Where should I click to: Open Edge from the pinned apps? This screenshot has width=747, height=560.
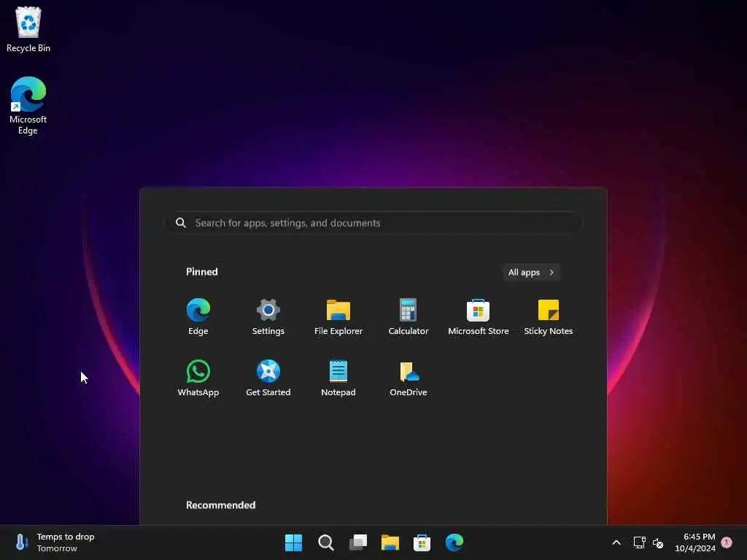(198, 317)
